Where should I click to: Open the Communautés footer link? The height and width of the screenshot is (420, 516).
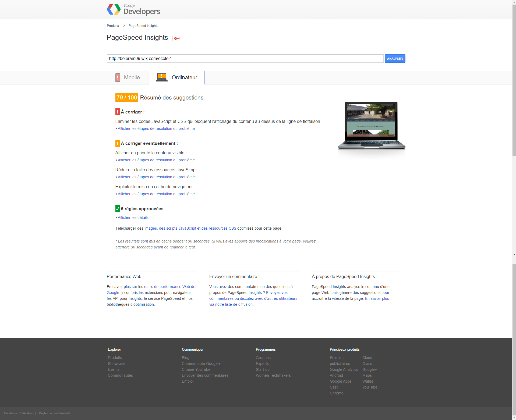tap(120, 375)
